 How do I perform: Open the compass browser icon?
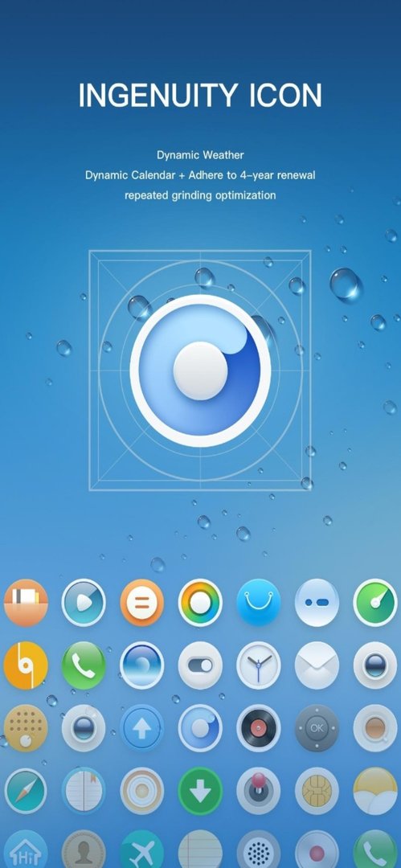26,791
